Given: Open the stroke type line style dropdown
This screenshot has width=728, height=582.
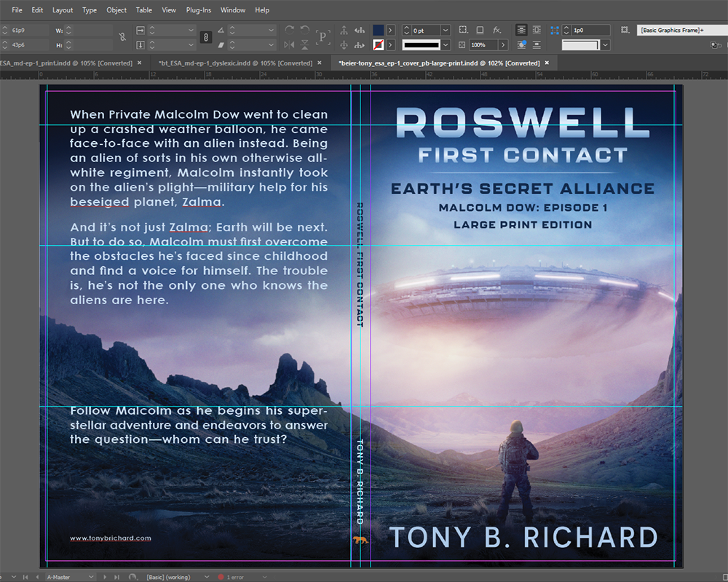Looking at the screenshot, I should click(x=446, y=45).
